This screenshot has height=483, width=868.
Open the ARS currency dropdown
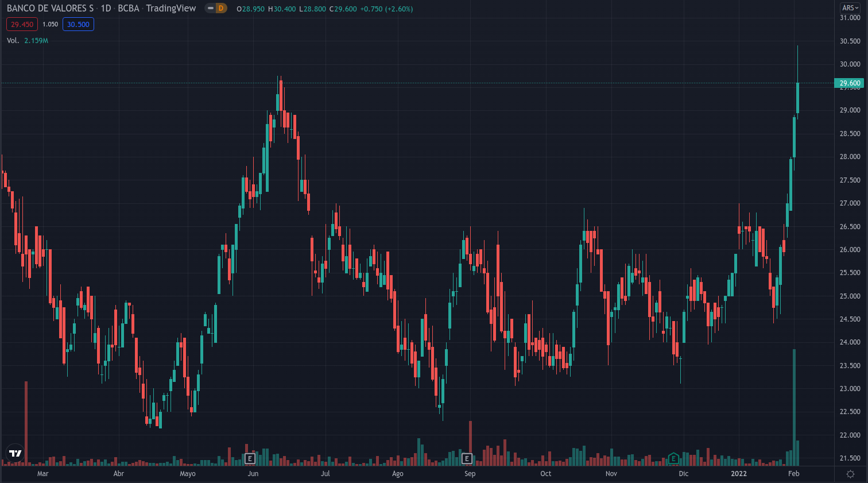850,7
